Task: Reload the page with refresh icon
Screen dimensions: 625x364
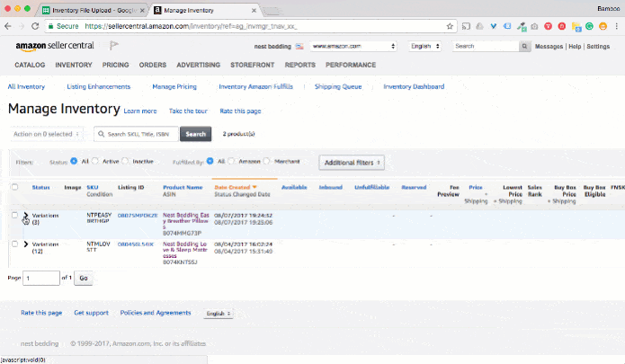Action: point(35,26)
